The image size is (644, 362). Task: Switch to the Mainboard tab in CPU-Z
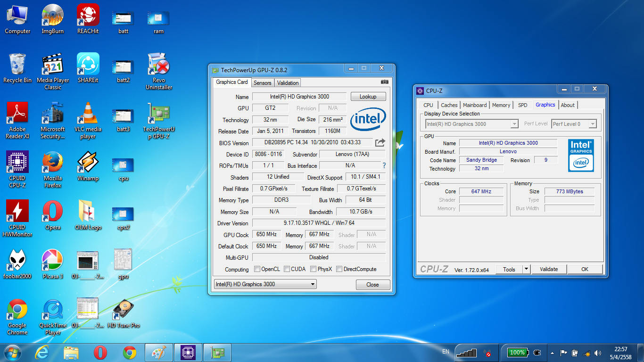coord(474,105)
